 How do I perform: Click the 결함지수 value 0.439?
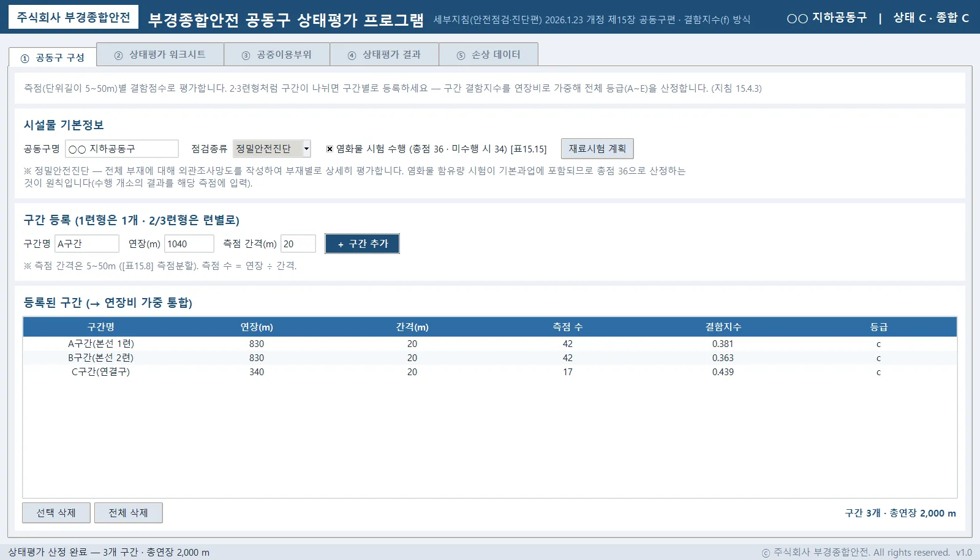pos(723,372)
